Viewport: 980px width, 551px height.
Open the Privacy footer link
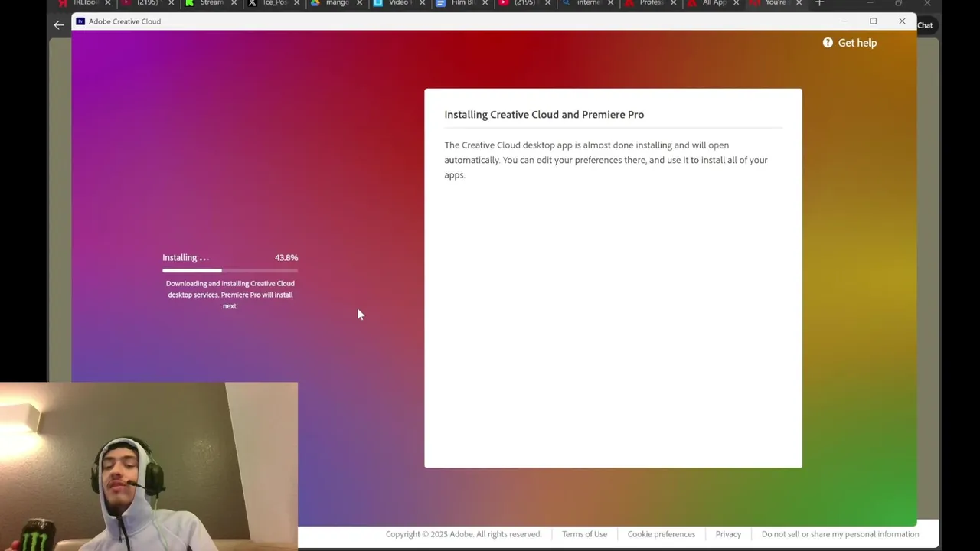728,534
